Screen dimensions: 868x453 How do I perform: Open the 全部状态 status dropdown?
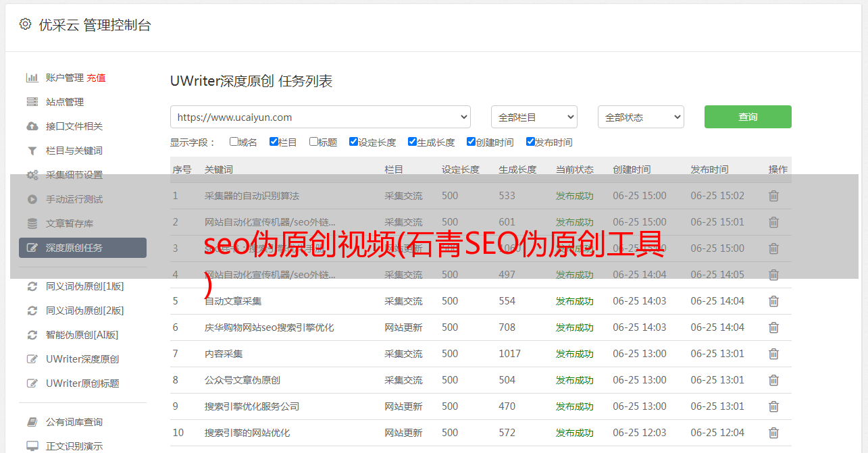(640, 117)
